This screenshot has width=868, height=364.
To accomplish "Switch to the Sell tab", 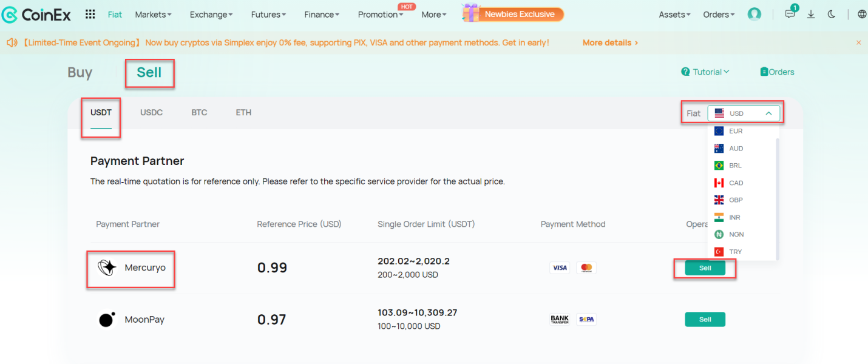I will (x=149, y=72).
